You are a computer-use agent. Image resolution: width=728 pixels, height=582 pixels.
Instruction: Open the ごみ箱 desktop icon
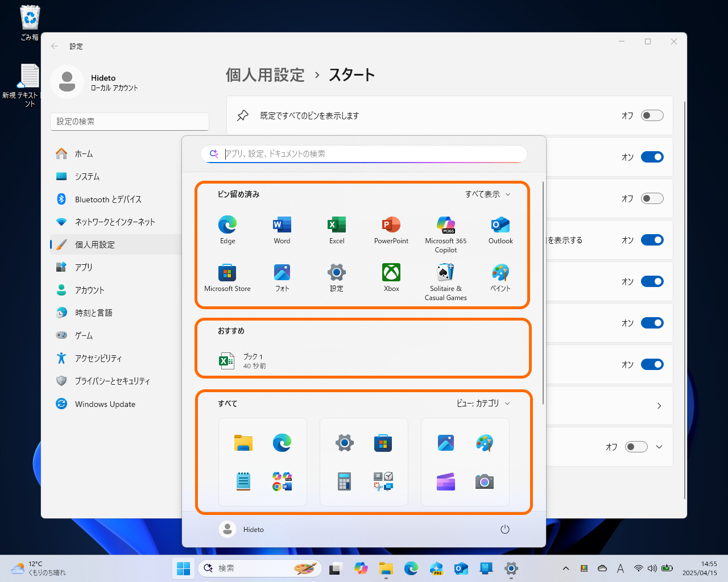(x=30, y=23)
